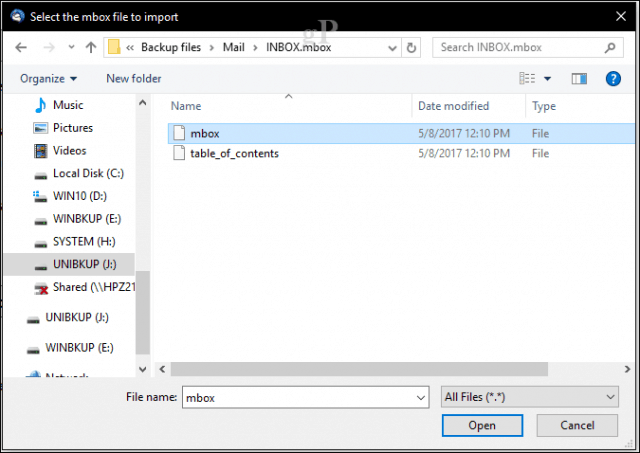This screenshot has width=640, height=453.
Task: Click the horizontal scrollbar thumb
Action: click(x=359, y=369)
